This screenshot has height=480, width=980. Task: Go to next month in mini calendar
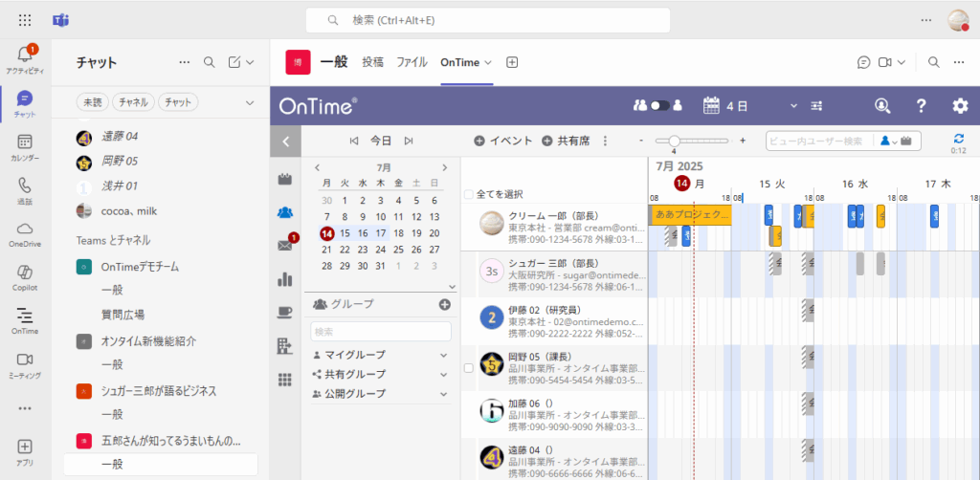(x=444, y=167)
